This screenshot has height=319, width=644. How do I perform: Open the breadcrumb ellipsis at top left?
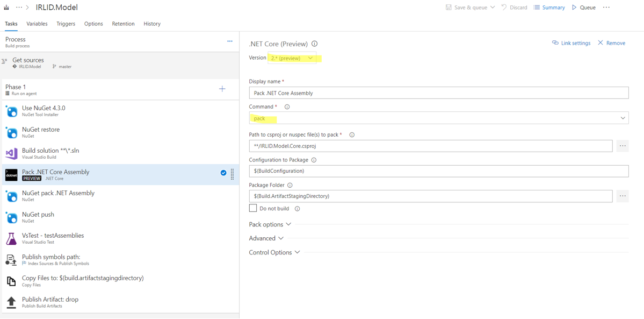19,8
